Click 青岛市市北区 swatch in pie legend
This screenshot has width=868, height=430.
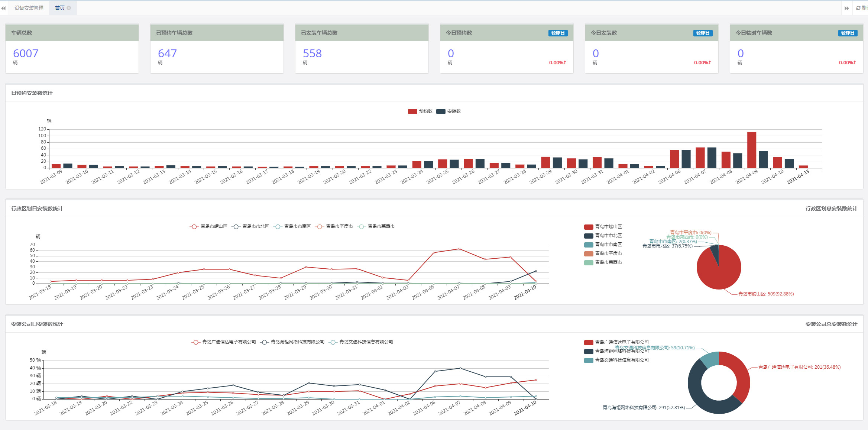[589, 236]
